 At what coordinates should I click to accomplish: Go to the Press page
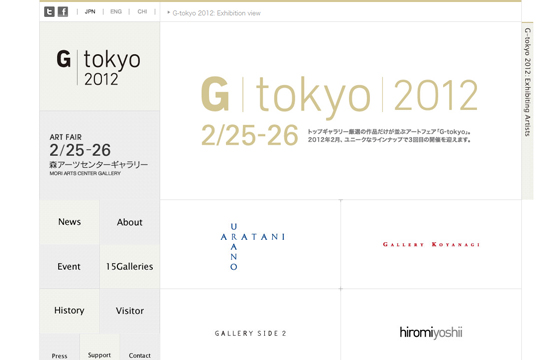[x=59, y=356]
